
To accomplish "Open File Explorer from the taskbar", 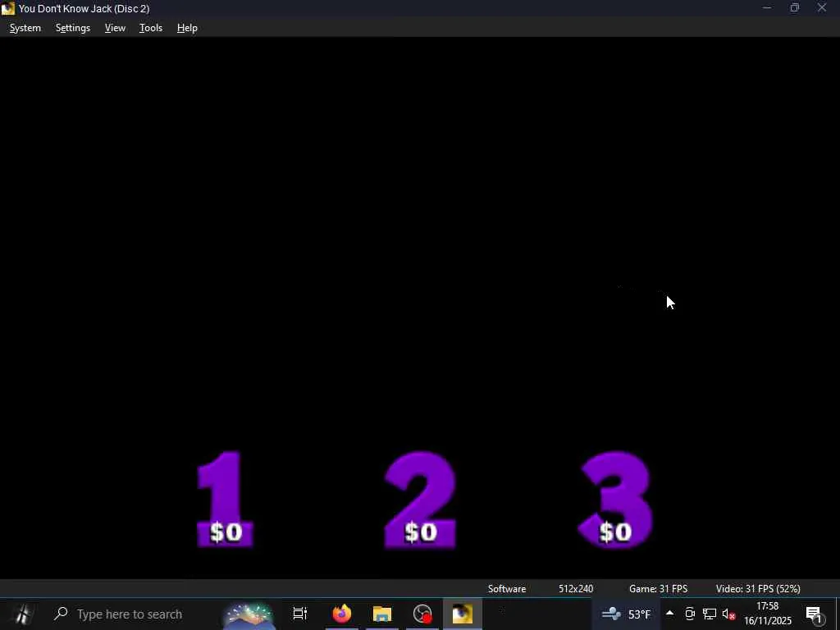I will pyautogui.click(x=382, y=614).
